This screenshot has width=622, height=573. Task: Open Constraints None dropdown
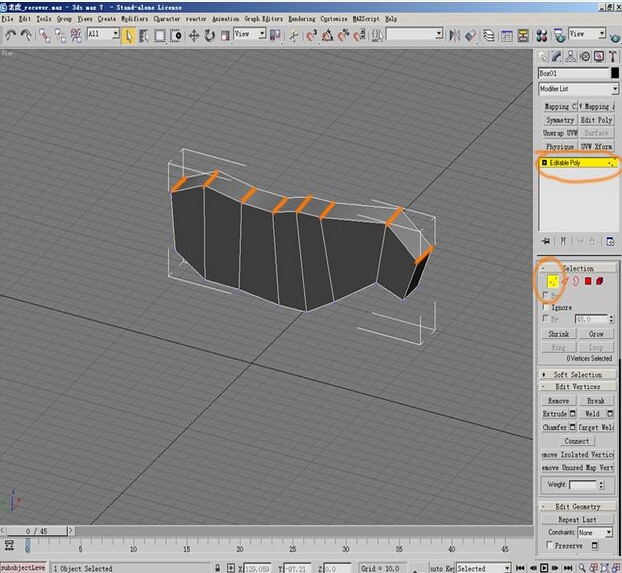coord(595,533)
